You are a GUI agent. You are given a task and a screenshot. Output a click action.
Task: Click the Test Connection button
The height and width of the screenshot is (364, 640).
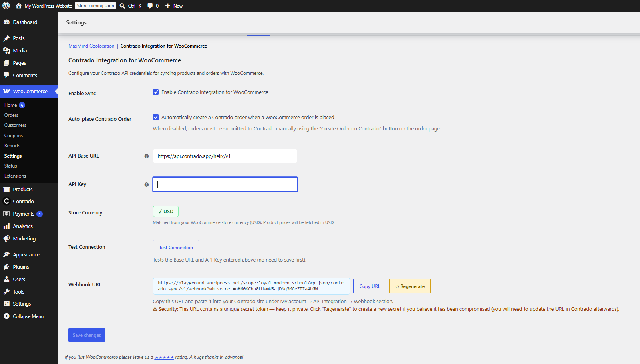coord(176,247)
